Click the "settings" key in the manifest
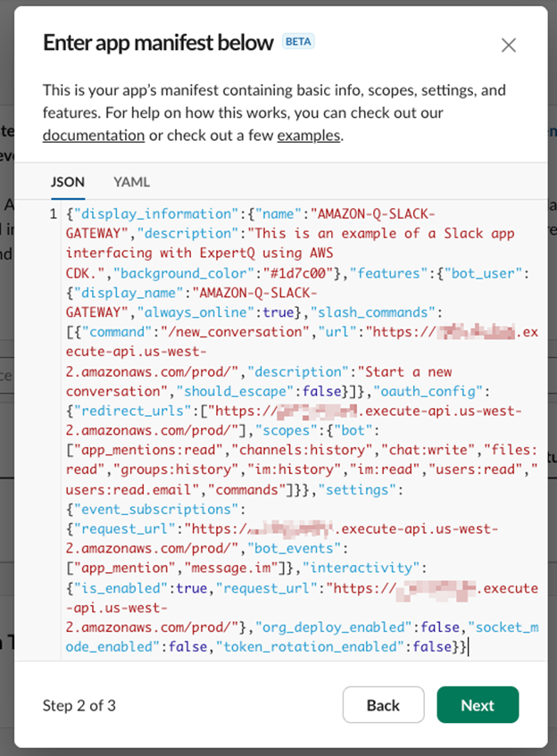557x756 pixels. tap(357, 490)
